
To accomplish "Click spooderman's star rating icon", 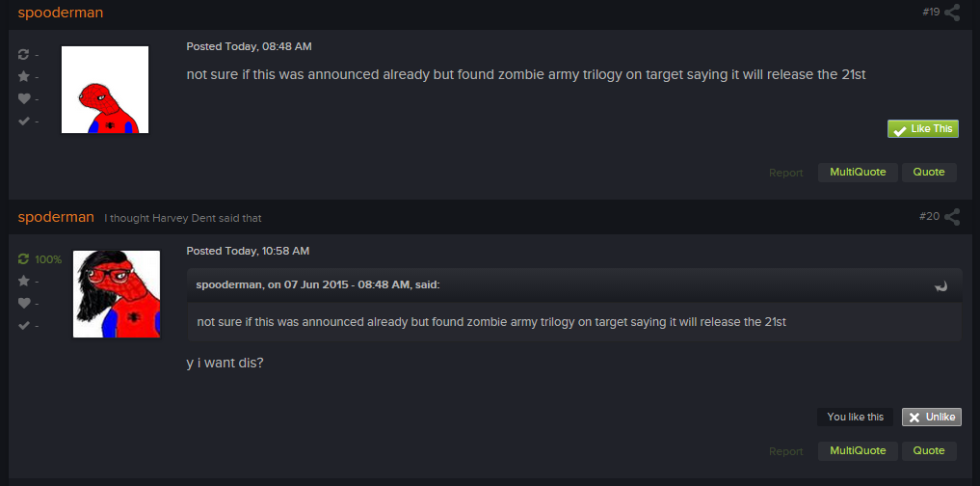I will point(24,76).
